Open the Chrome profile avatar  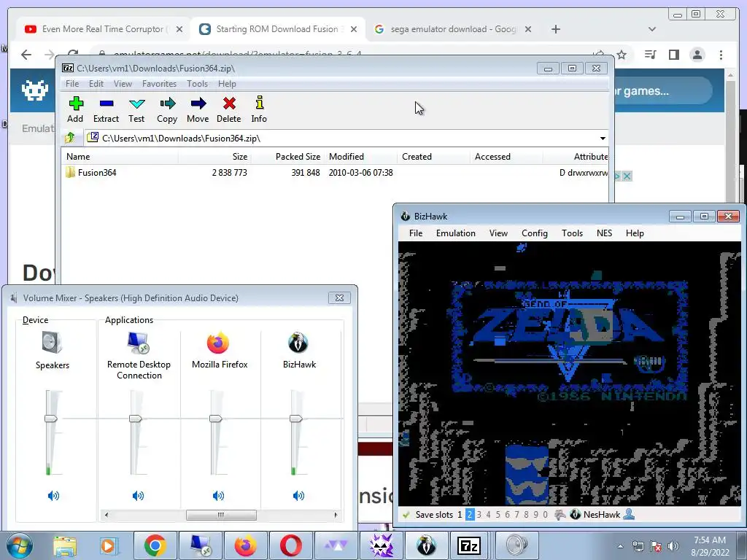click(x=697, y=55)
